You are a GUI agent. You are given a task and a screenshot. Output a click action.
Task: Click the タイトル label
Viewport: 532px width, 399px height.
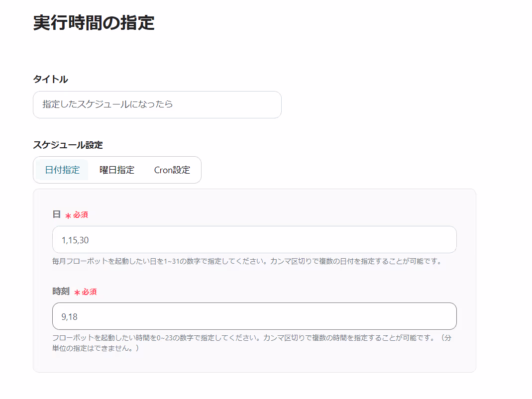point(51,79)
